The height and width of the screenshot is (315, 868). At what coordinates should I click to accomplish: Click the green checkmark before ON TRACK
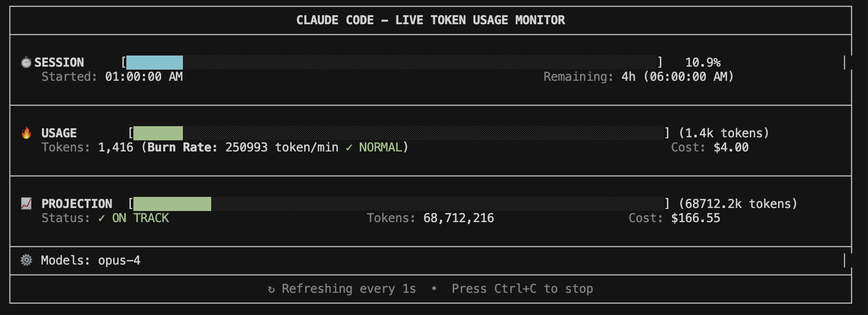102,218
